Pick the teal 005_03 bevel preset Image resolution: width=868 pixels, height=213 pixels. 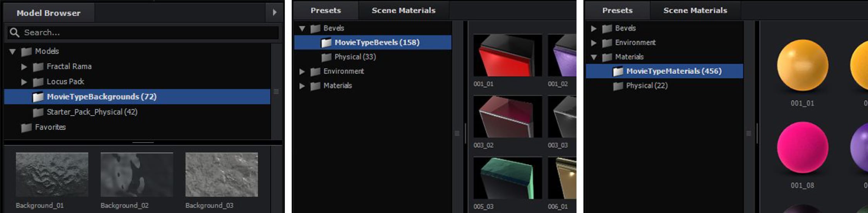(507, 178)
